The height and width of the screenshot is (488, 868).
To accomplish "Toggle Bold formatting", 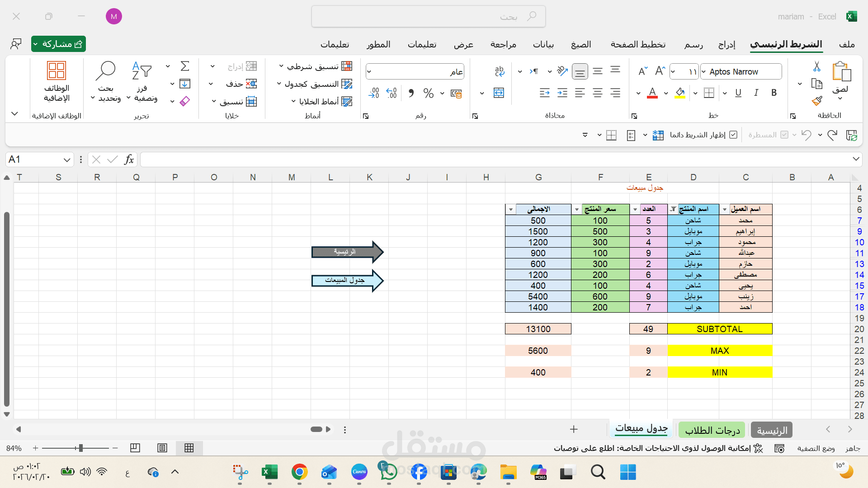I will [774, 93].
